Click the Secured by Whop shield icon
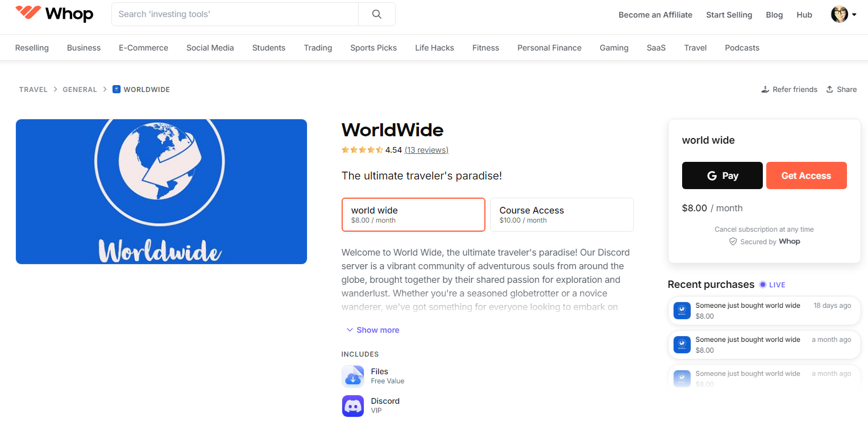 [733, 241]
